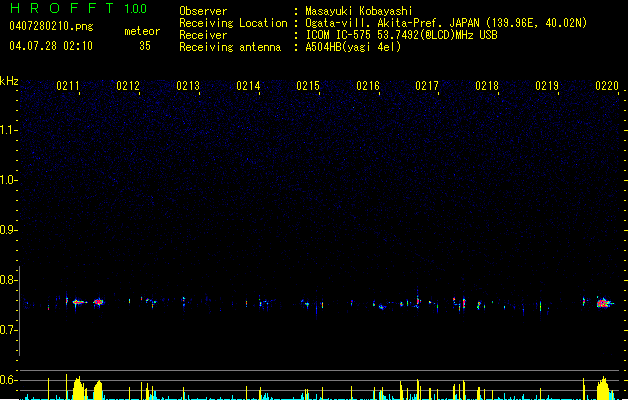The width and height of the screenshot is (629, 400).
Task: Click the 0212 time marker
Action: point(128,86)
